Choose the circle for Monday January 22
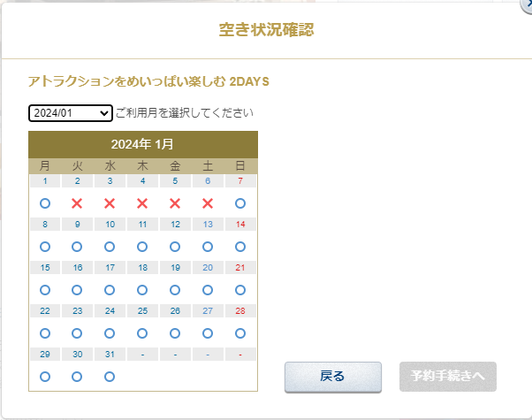The width and height of the screenshot is (532, 420). tap(45, 333)
